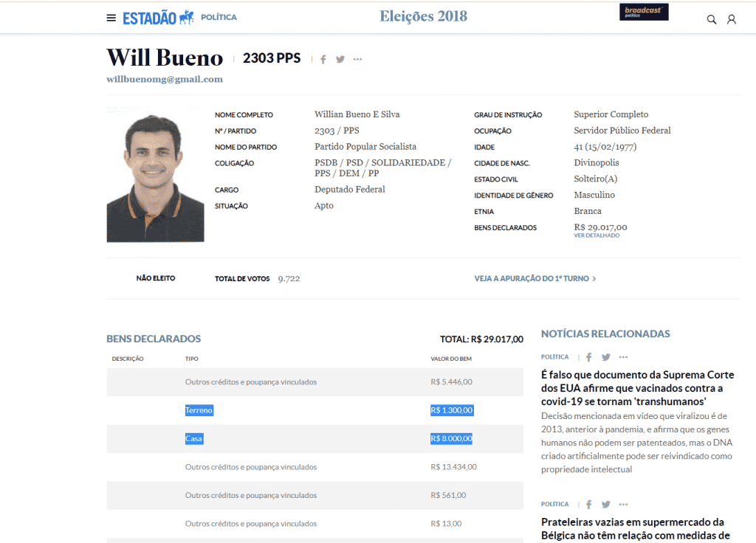
Task: Click 'Outros créditos' in the R$ 13.434,00 row
Action: click(251, 467)
